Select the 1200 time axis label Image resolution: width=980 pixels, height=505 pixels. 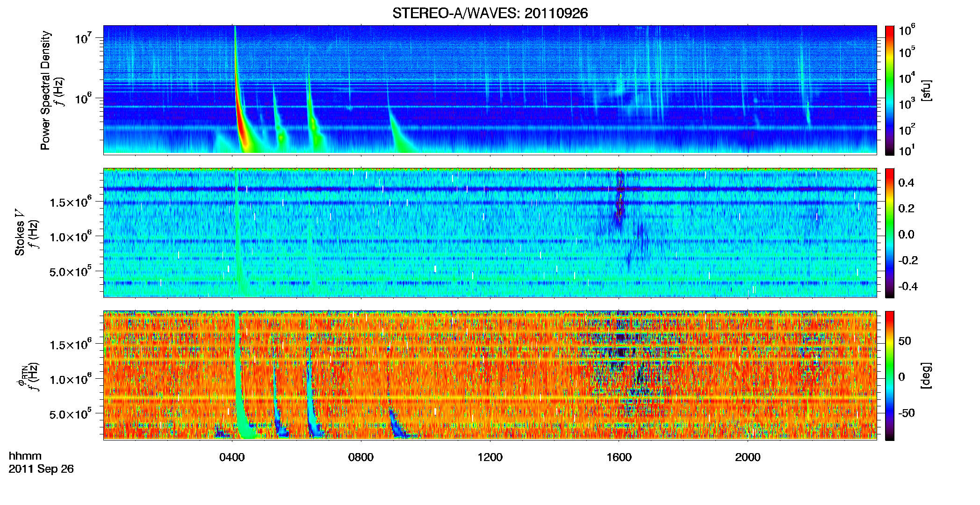(x=490, y=457)
